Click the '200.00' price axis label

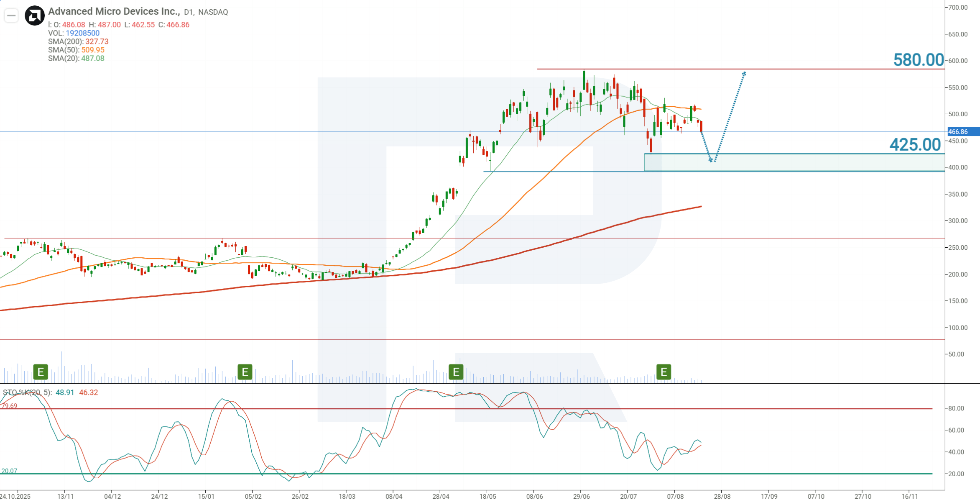(x=958, y=274)
